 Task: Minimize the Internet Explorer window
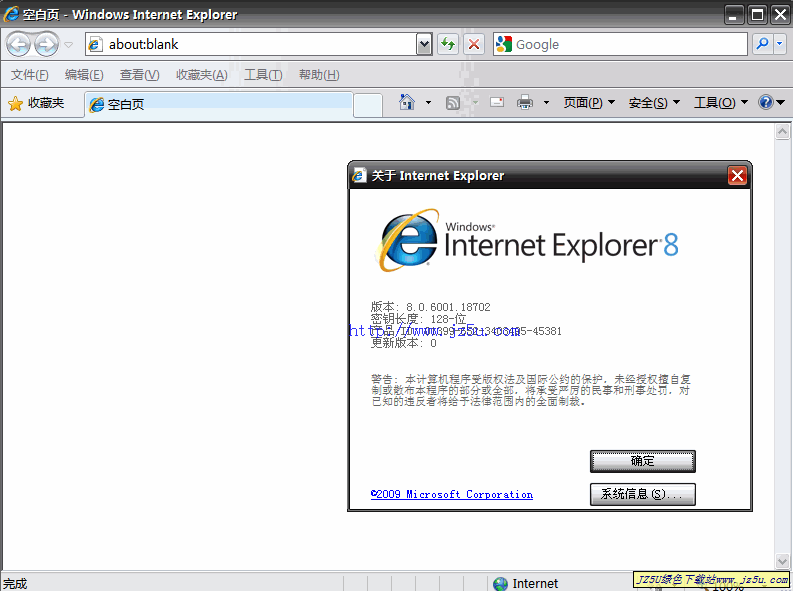coord(734,15)
